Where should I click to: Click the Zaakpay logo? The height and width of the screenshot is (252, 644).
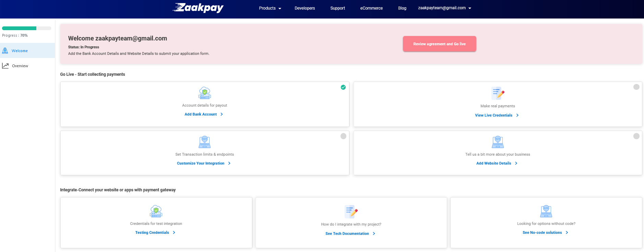198,8
